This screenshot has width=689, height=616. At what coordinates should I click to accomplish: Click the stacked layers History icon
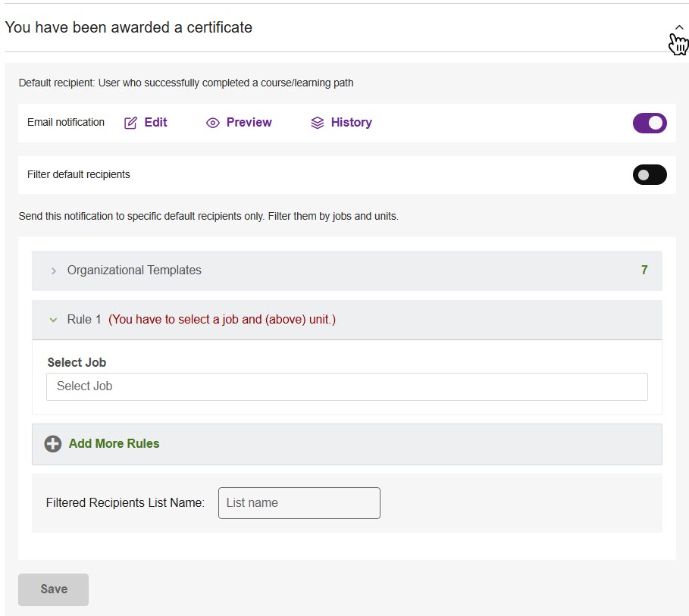[318, 123]
